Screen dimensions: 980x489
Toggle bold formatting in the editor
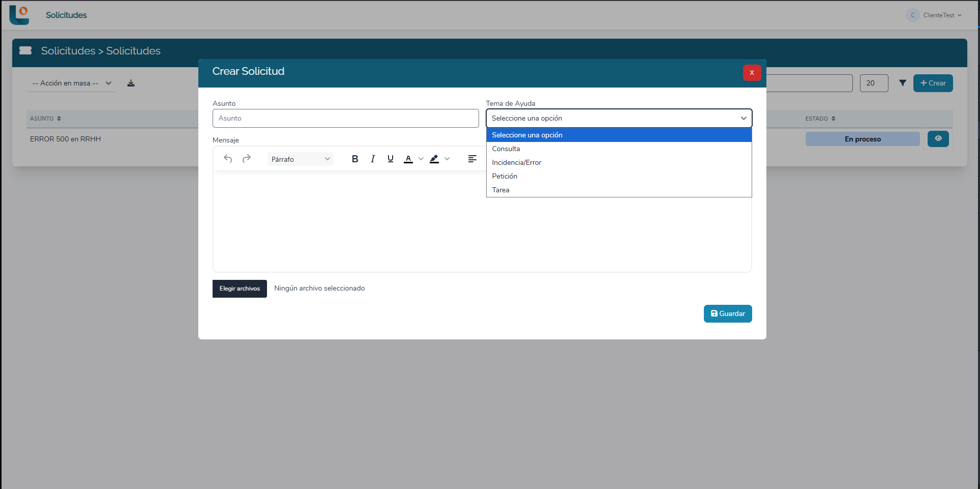point(355,159)
